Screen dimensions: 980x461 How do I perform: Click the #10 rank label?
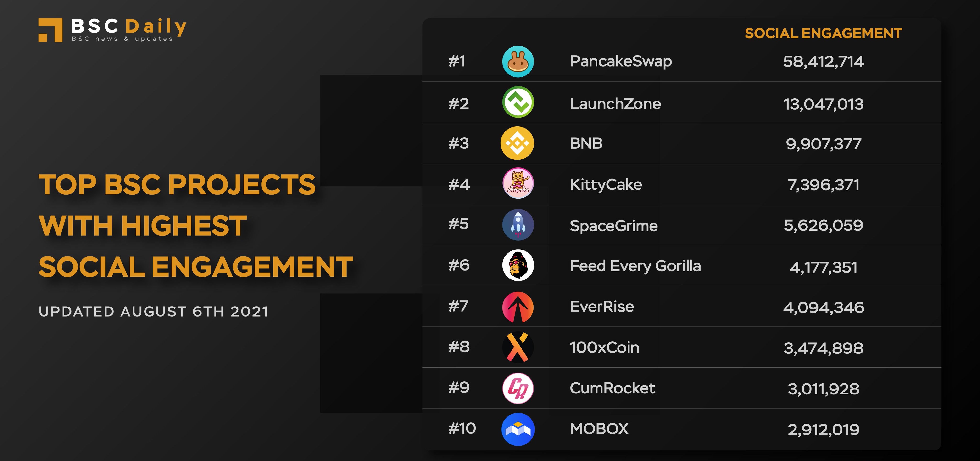point(462,429)
